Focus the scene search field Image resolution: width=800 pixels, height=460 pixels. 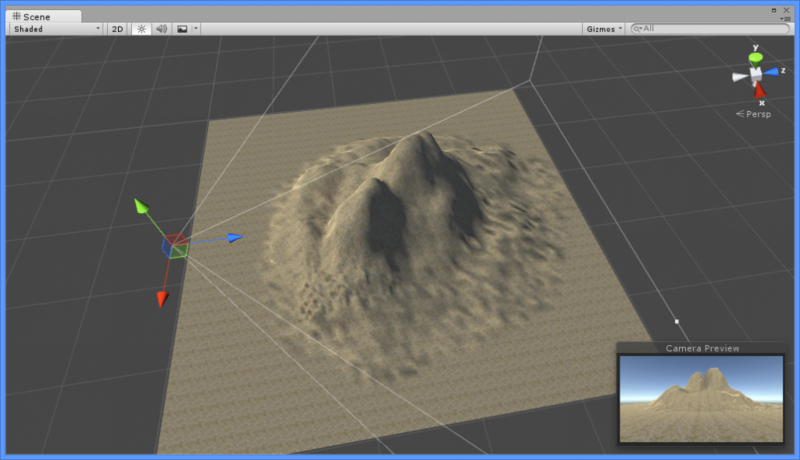(x=710, y=29)
